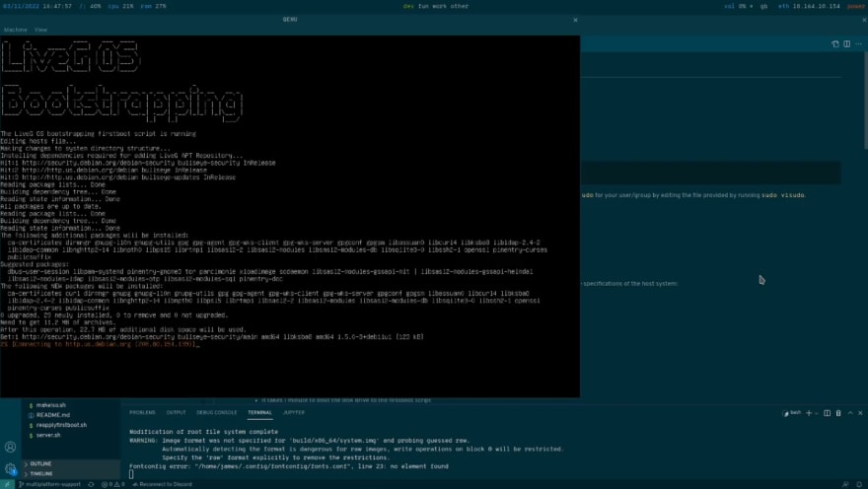Open the Accounts icon in activity bar
This screenshot has width=868, height=489.
click(10, 447)
